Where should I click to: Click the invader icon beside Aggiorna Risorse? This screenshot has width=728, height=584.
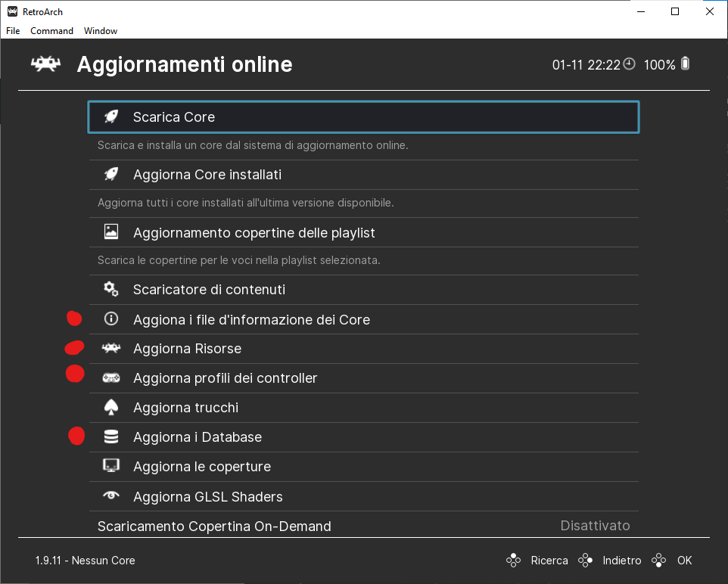pos(111,348)
